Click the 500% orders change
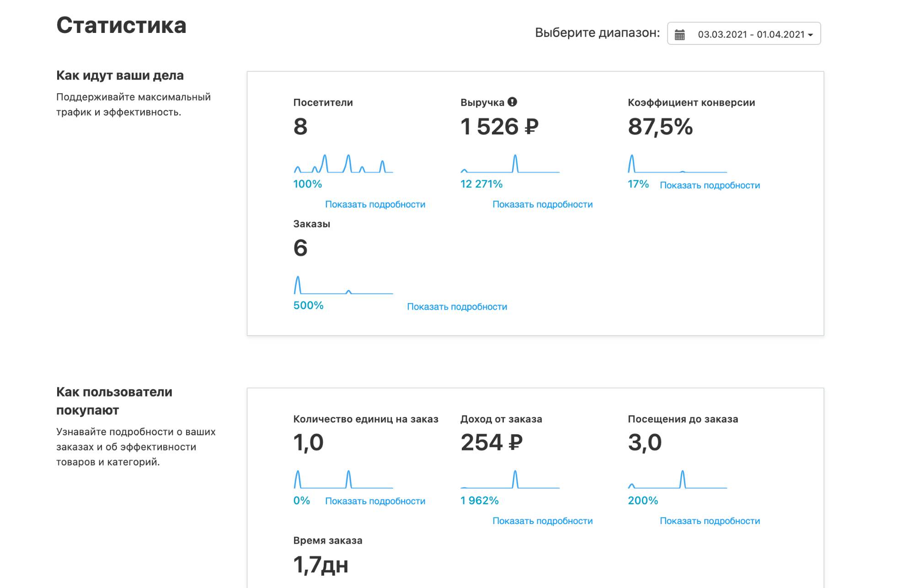This screenshot has height=588, width=914. (308, 305)
